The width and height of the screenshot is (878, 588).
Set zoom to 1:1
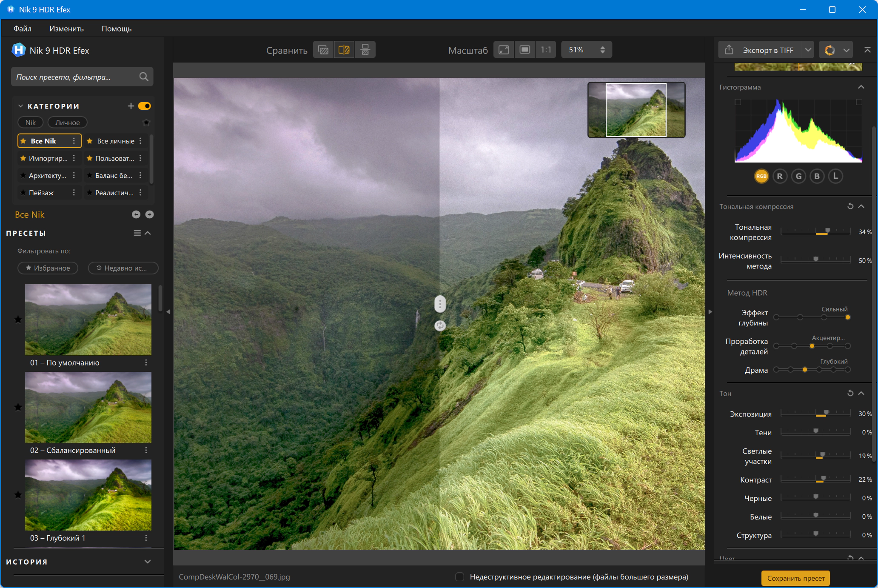(546, 50)
